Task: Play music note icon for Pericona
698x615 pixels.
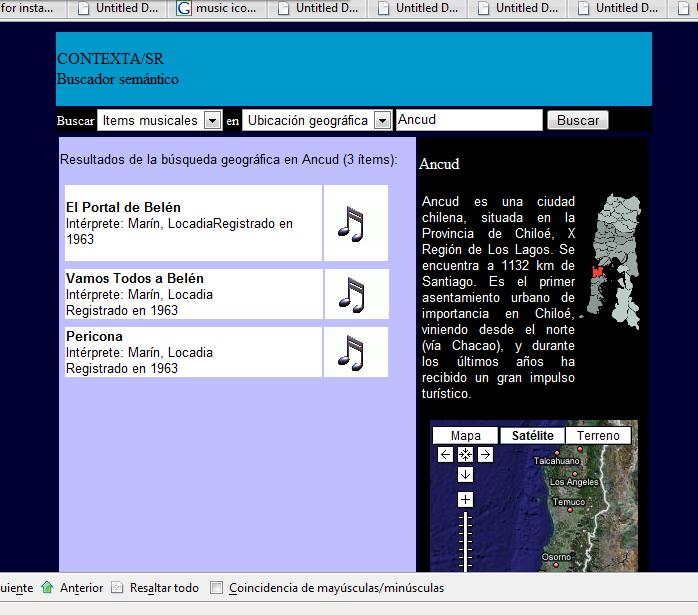Action: (x=351, y=353)
